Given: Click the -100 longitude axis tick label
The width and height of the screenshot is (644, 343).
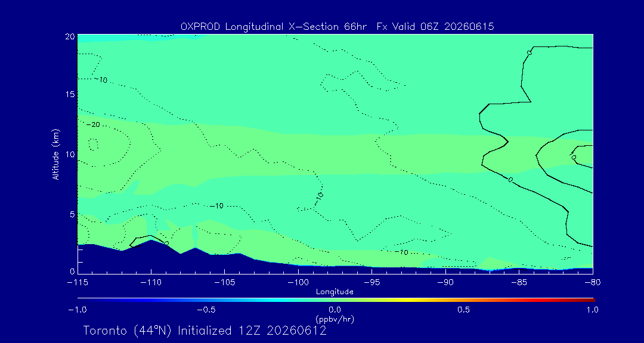Looking at the screenshot, I should click(x=298, y=282).
